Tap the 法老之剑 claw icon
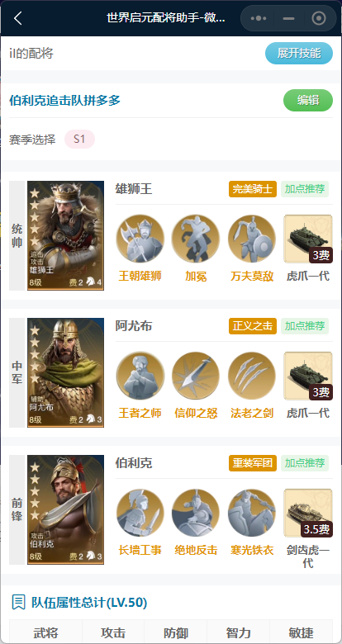Screen dimensions: 342x644 tap(252, 376)
